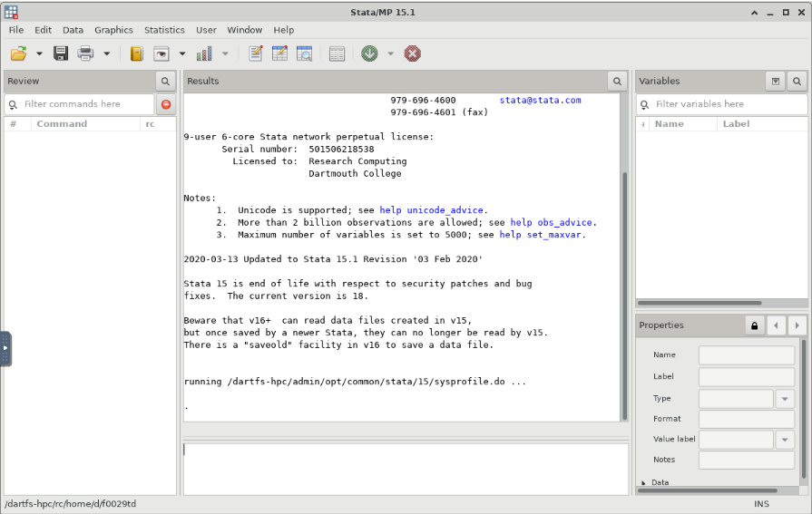The image size is (812, 514).
Task: Search within the Results panel
Action: (617, 82)
